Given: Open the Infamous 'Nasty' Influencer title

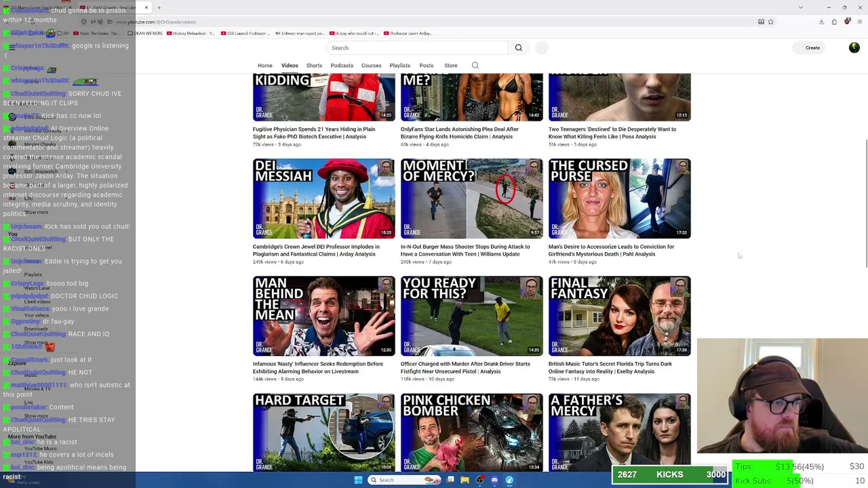Looking at the screenshot, I should (318, 367).
